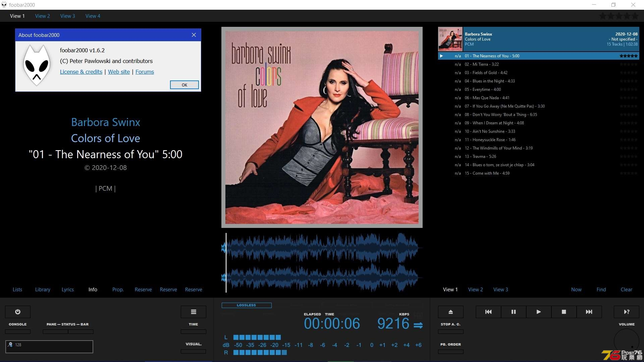Screen dimensions: 644x362
Task: Select track 09 - When I Dream at Night
Action: coord(539,123)
